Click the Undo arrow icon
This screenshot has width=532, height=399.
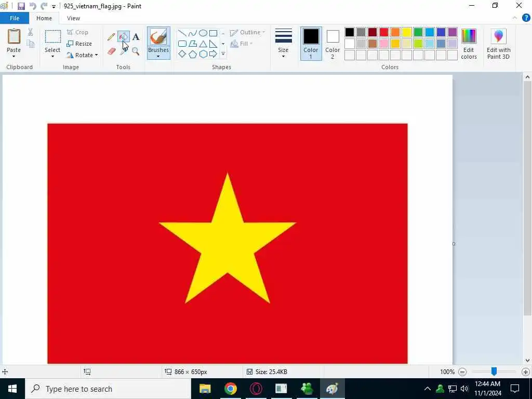(33, 6)
